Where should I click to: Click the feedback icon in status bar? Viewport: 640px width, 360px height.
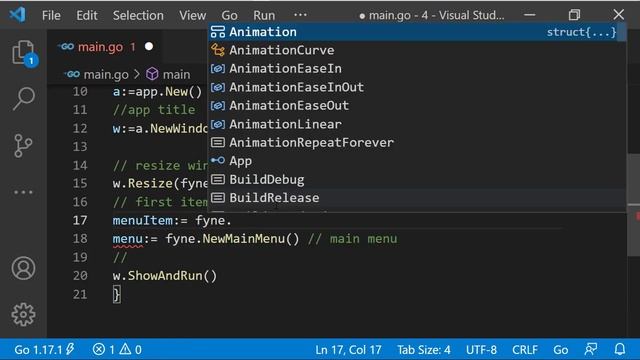591,349
